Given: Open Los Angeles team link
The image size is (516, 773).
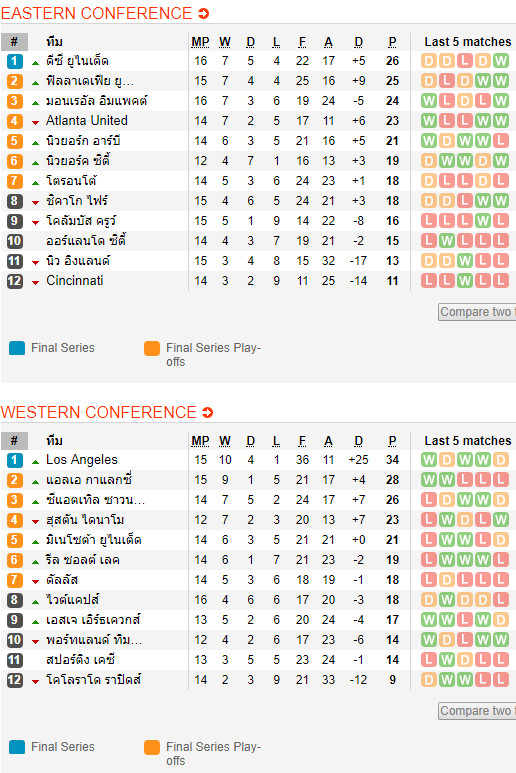Looking at the screenshot, I should point(82,460).
